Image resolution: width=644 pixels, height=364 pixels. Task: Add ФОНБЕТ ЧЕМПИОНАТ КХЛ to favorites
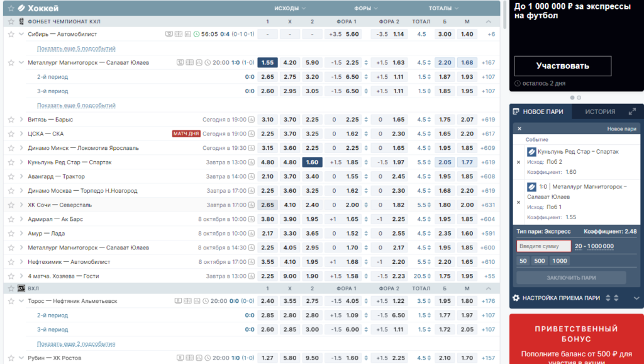11,21
